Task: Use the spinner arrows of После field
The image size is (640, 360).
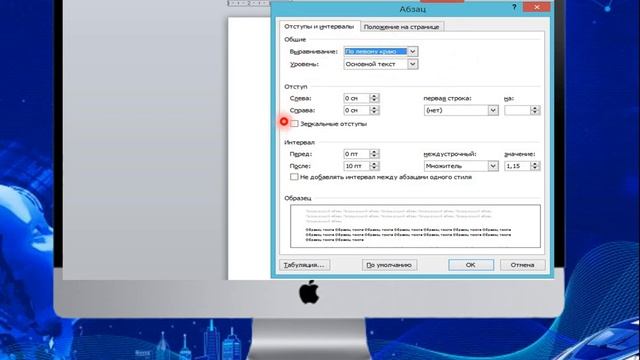Action: 374,166
